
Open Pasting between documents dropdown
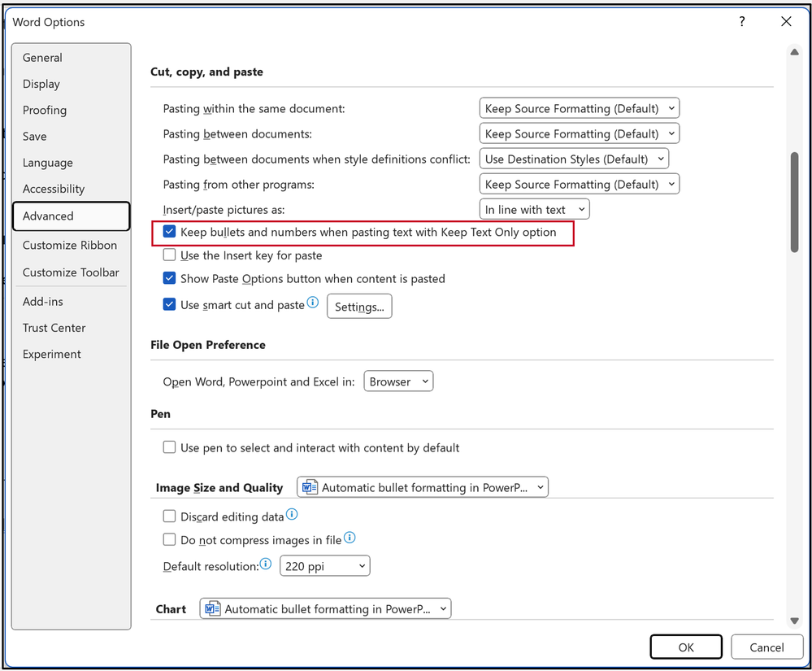point(579,133)
